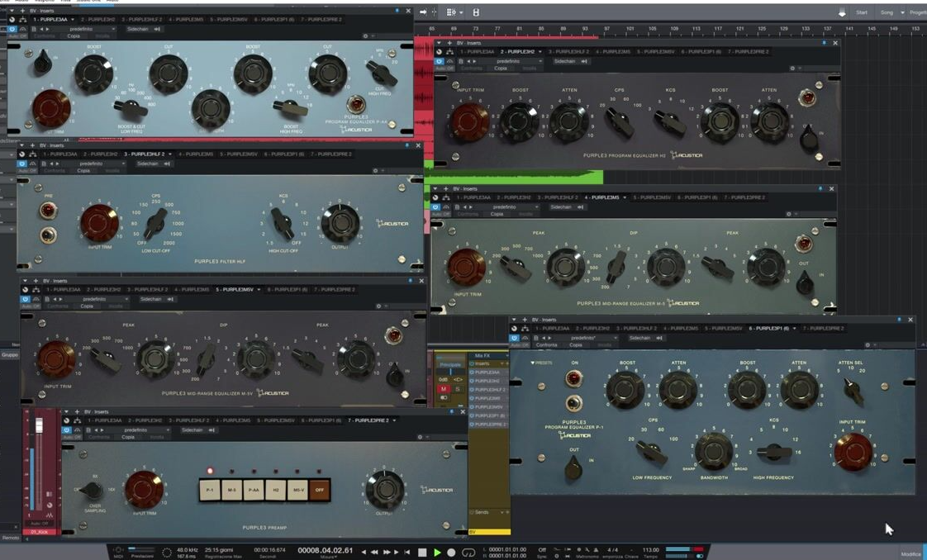The width and height of the screenshot is (927, 560).
Task: Open the active 4 - PURPLE3M5 tab dropdown
Action: coord(625,197)
